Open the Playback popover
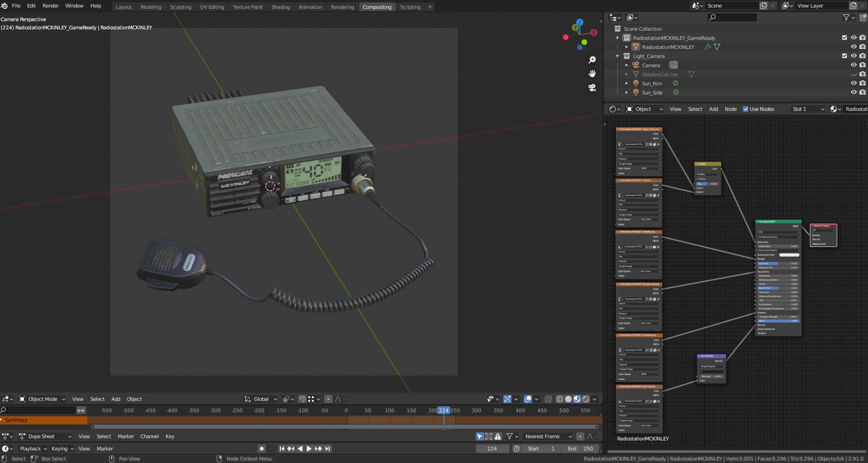Image resolution: width=868 pixels, height=463 pixels. point(33,449)
